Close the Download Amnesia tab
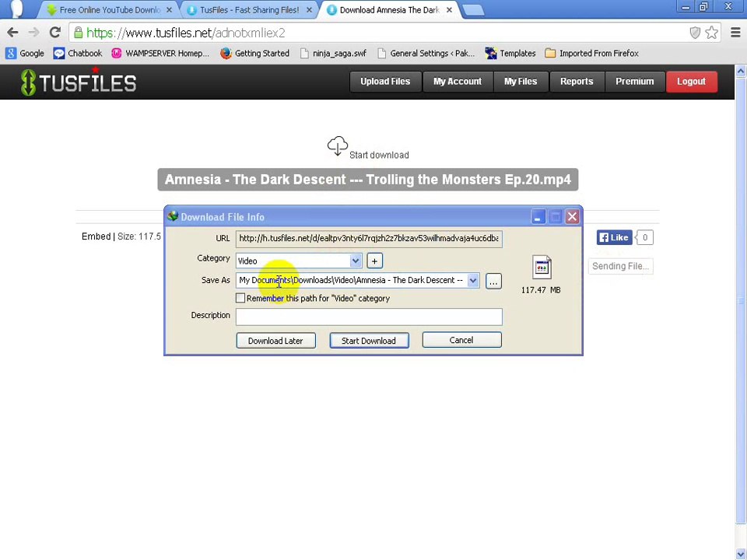The height and width of the screenshot is (560, 747). tap(449, 9)
